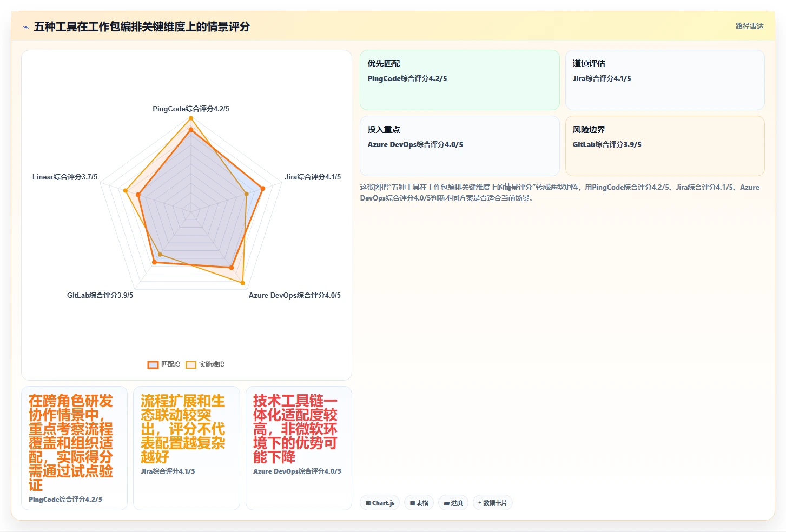Click the orange data point on GitLab axis
Screen dimensions: 786x532
pyautogui.click(x=154, y=262)
